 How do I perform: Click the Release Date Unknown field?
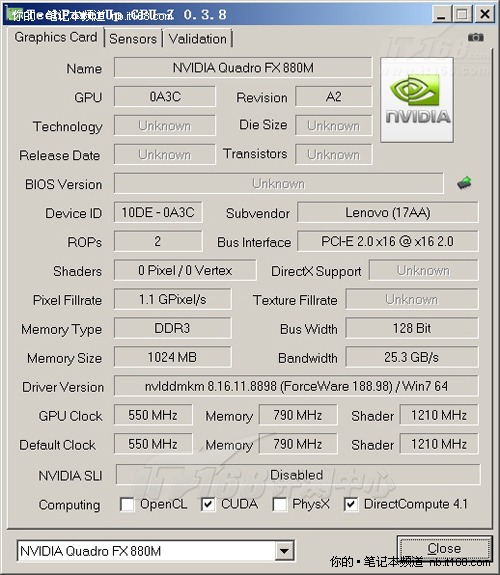point(165,154)
